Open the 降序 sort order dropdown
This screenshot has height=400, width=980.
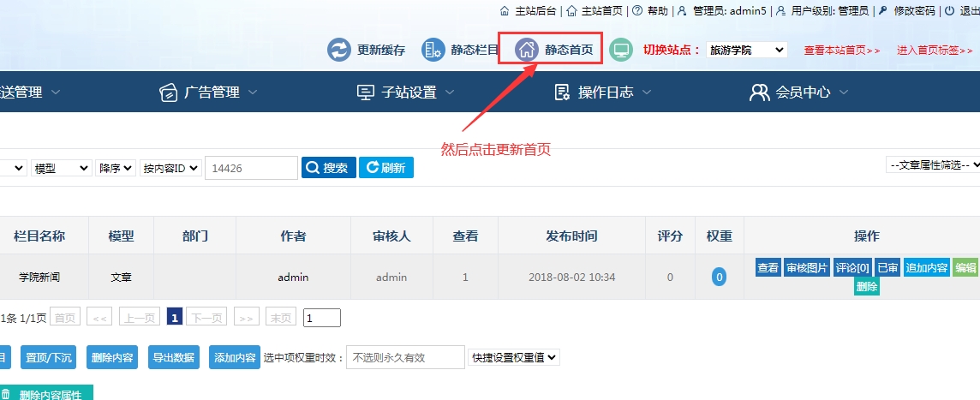click(x=116, y=169)
